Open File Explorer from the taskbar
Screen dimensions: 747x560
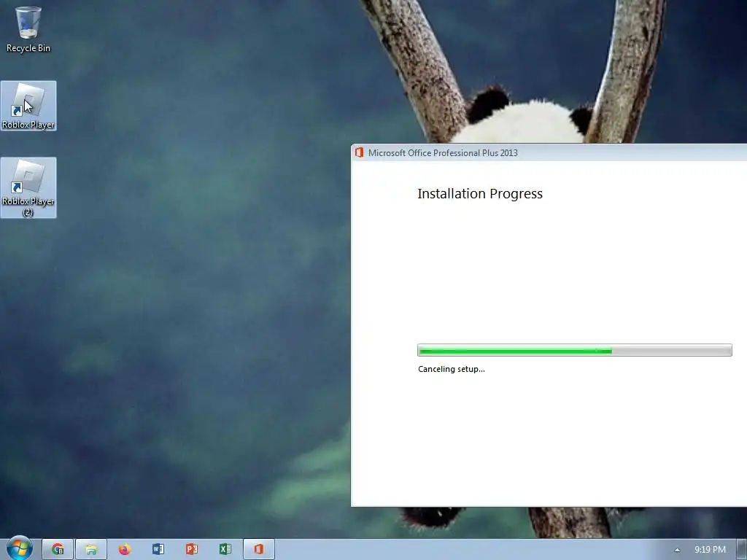pos(91,549)
